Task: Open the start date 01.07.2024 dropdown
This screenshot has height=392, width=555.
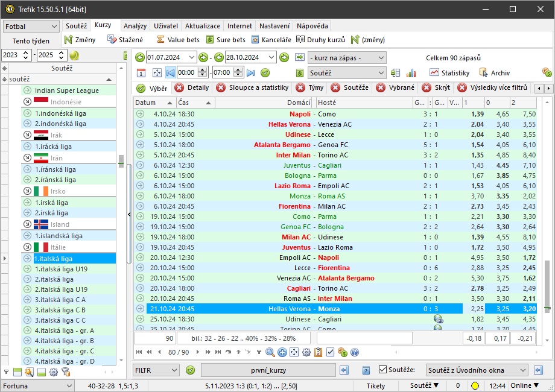Action: pos(191,57)
